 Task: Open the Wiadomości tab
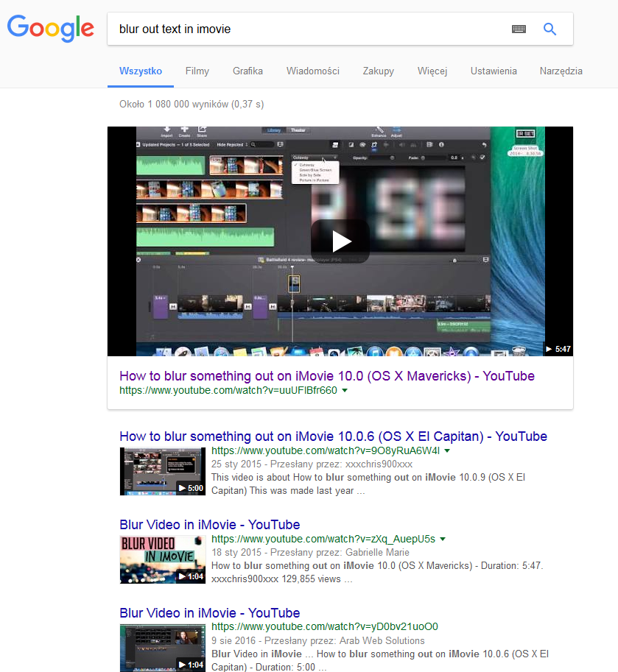(x=312, y=71)
